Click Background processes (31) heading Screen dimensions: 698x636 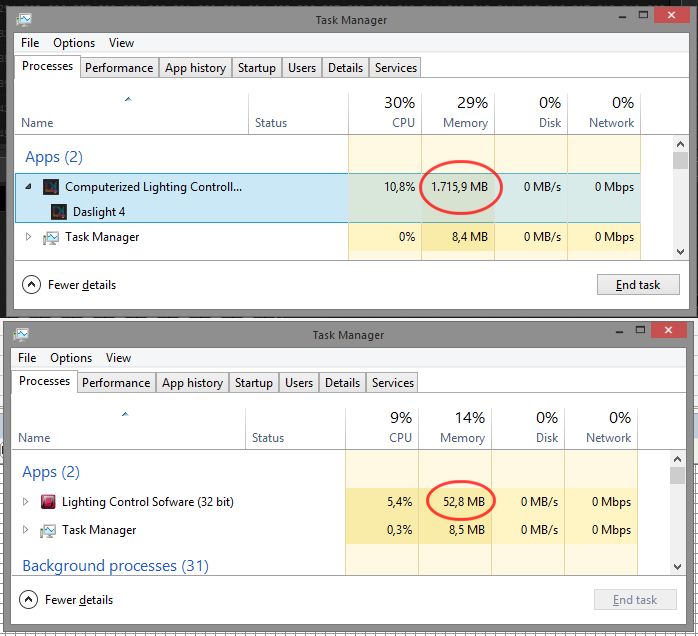click(x=115, y=566)
